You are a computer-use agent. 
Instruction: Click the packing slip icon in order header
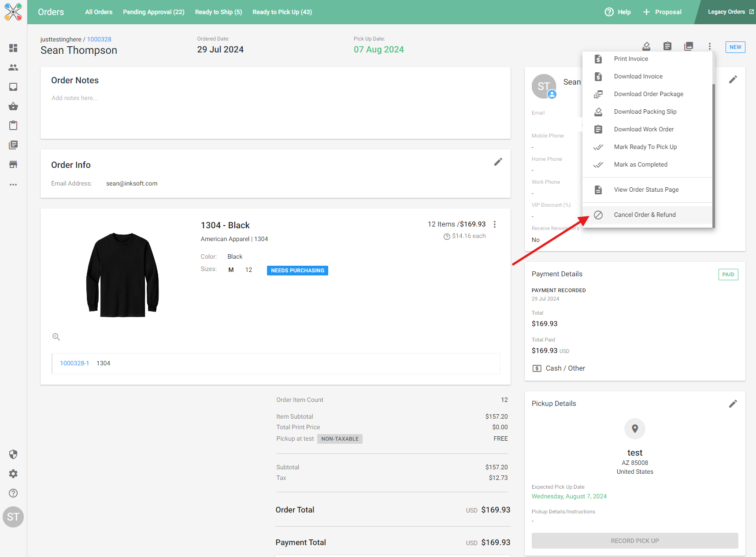pos(646,46)
